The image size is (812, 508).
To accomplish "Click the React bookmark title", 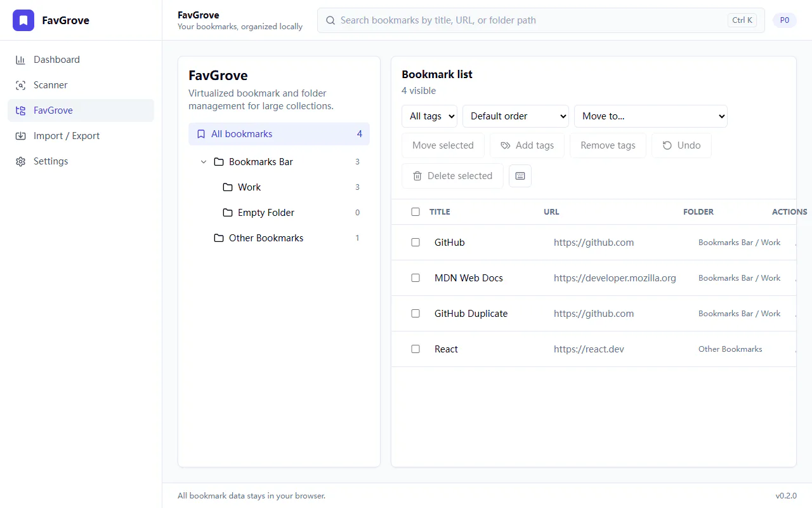I will pos(446,349).
